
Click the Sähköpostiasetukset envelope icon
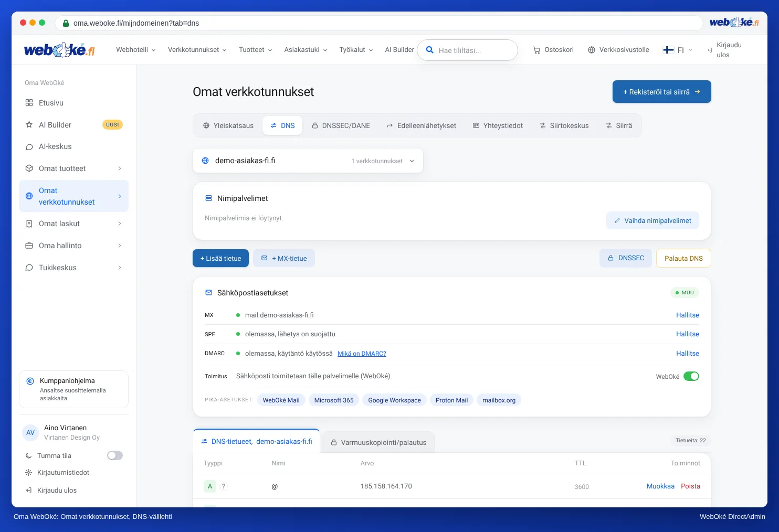[208, 293]
